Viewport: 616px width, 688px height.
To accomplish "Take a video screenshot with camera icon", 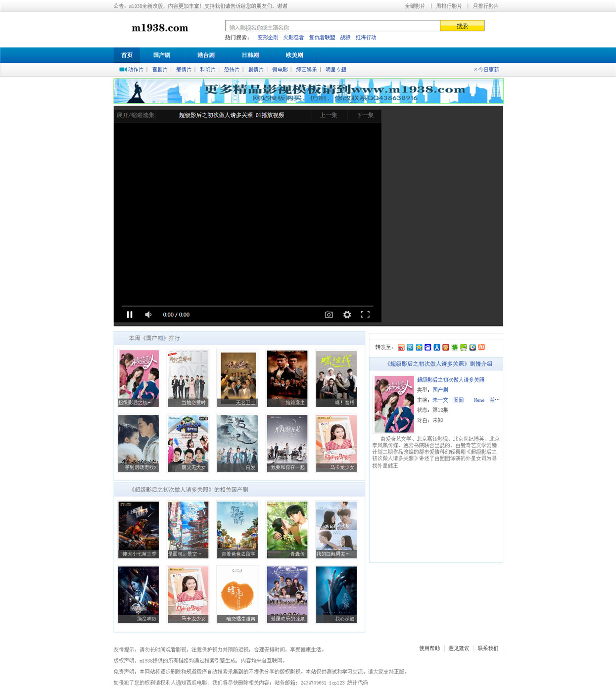I will 329,315.
